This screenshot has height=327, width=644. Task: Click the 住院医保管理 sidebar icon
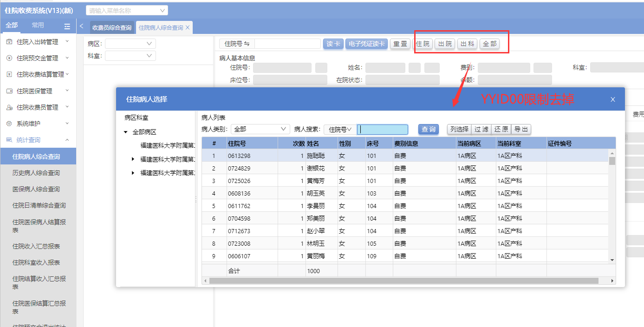pos(9,91)
